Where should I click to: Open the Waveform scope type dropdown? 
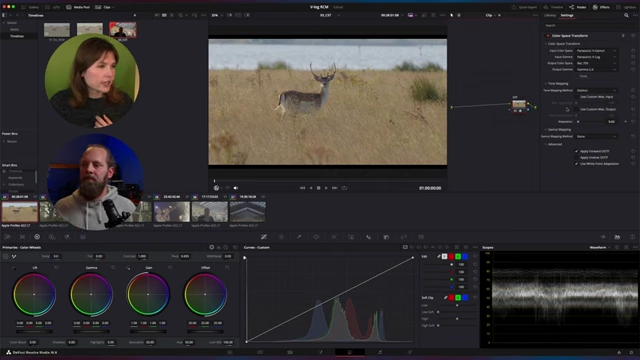[x=600, y=247]
